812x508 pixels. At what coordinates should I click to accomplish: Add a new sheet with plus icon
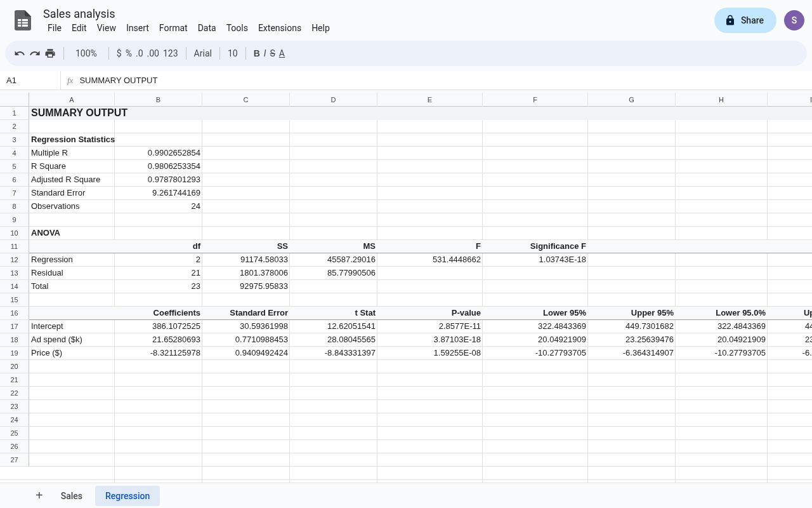click(x=39, y=495)
